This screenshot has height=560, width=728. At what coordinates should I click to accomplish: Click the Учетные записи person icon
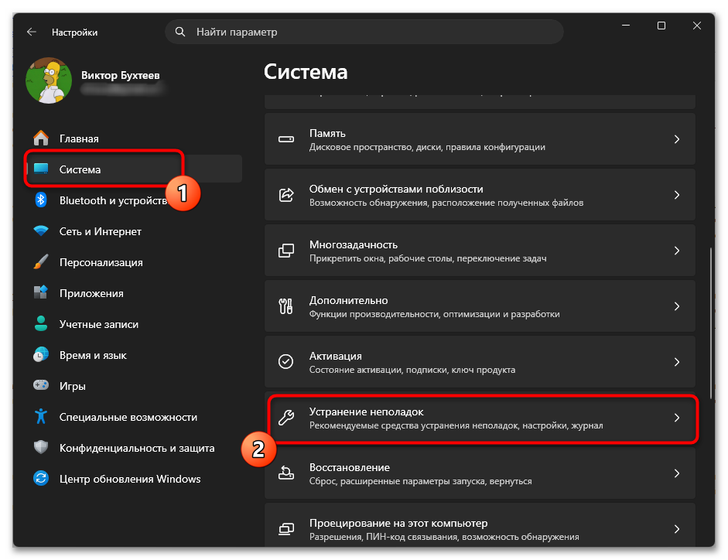pyautogui.click(x=41, y=323)
